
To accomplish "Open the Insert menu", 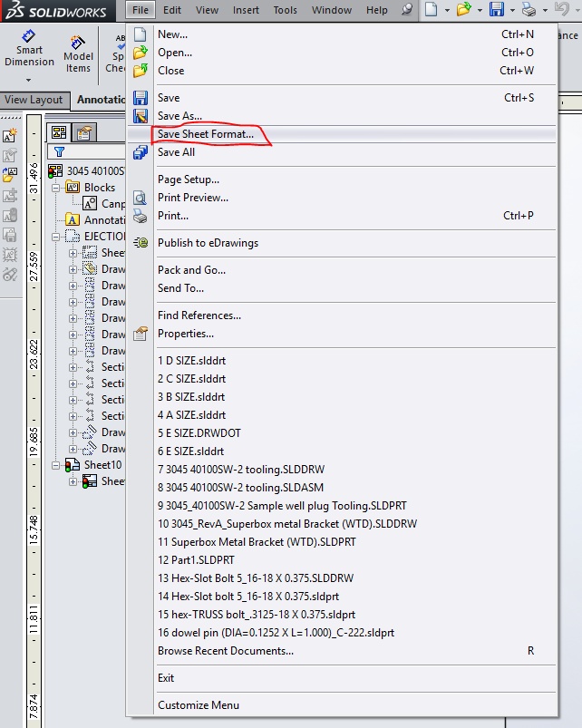I will [246, 10].
